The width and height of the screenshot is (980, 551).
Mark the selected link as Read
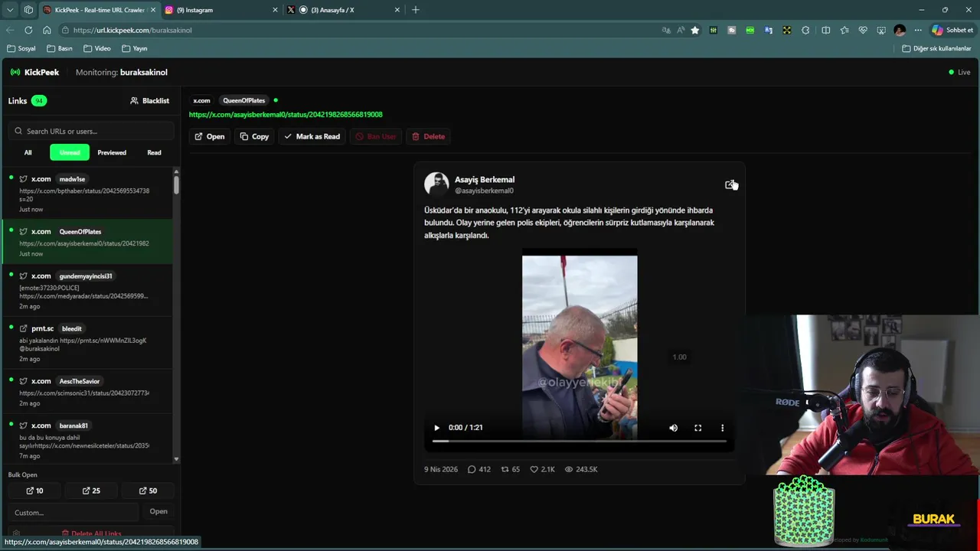coord(312,136)
